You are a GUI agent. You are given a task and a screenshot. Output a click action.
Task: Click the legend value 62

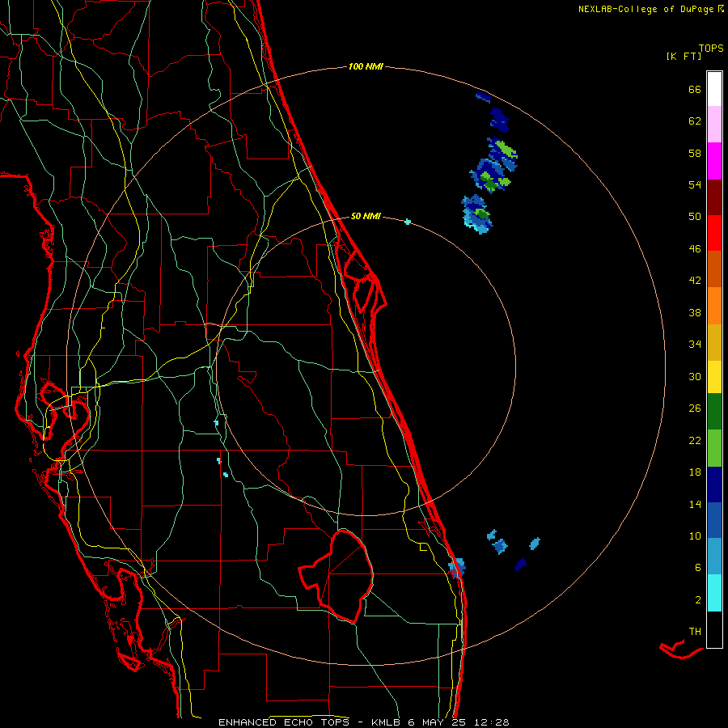click(695, 121)
